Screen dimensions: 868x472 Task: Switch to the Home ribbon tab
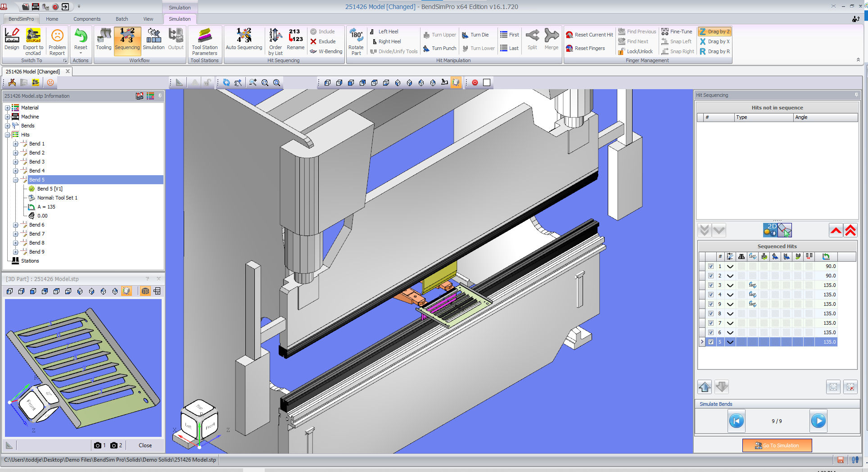point(52,19)
